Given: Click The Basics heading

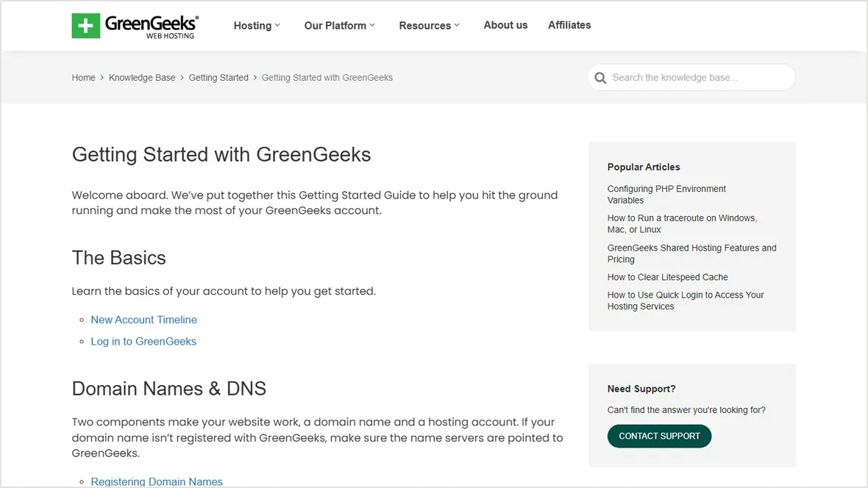Looking at the screenshot, I should tap(118, 258).
